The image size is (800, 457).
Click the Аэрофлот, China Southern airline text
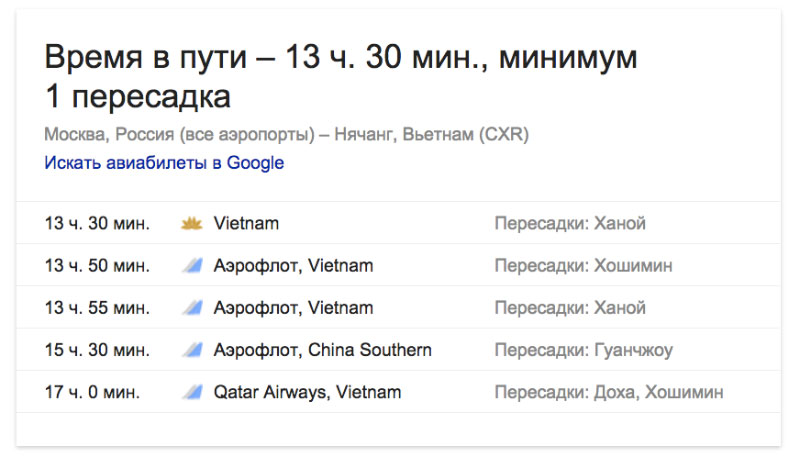323,350
